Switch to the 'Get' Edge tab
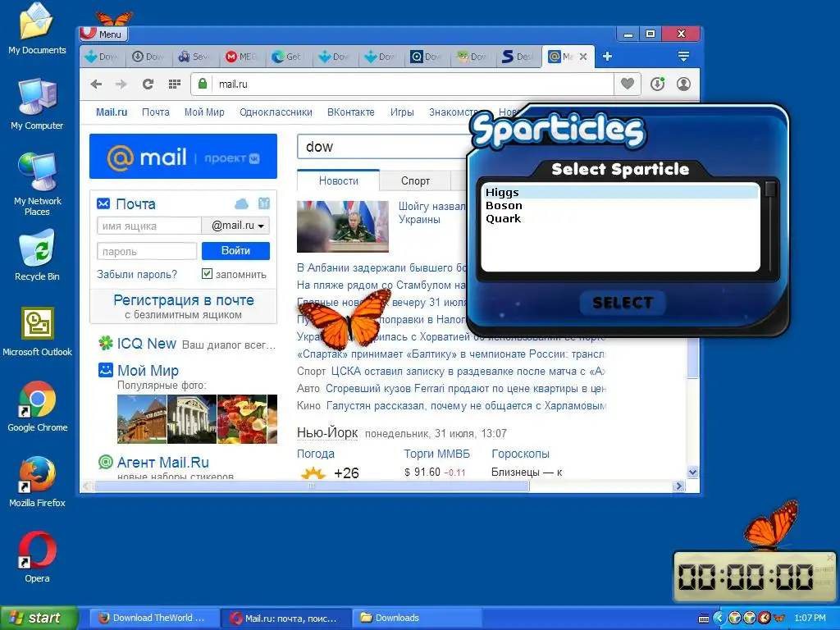Viewport: 840px width, 630px height. (x=287, y=57)
